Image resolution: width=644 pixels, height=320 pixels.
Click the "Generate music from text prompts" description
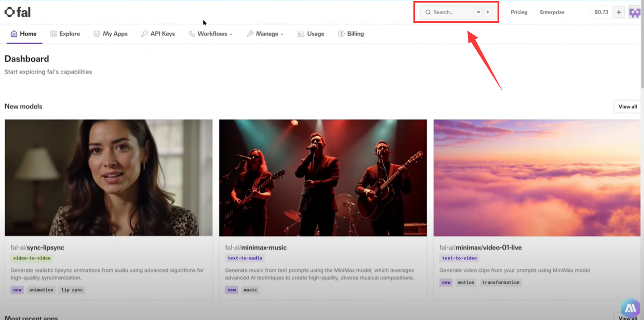320,274
